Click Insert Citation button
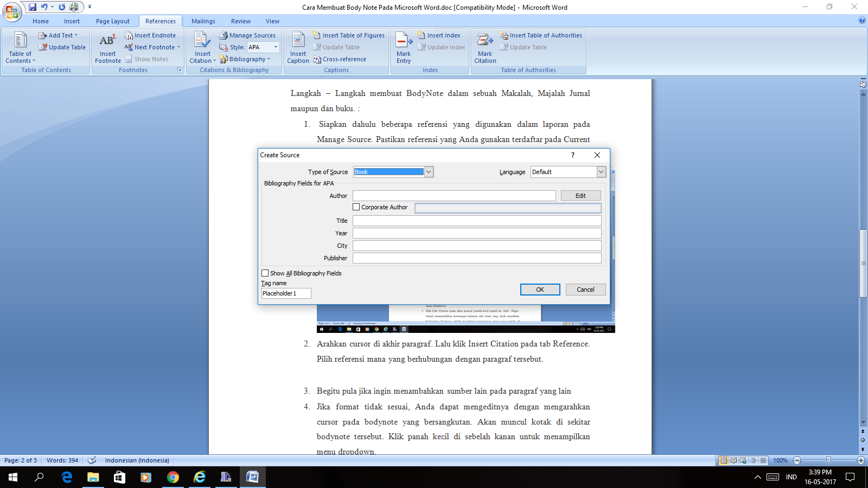Screen dimensions: 868x488 point(202,48)
